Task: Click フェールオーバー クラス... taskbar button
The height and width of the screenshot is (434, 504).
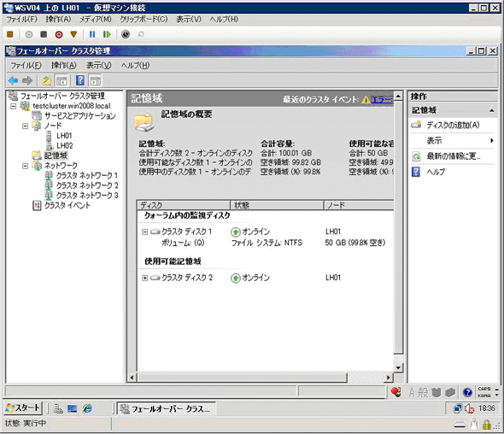Action: pos(166,408)
